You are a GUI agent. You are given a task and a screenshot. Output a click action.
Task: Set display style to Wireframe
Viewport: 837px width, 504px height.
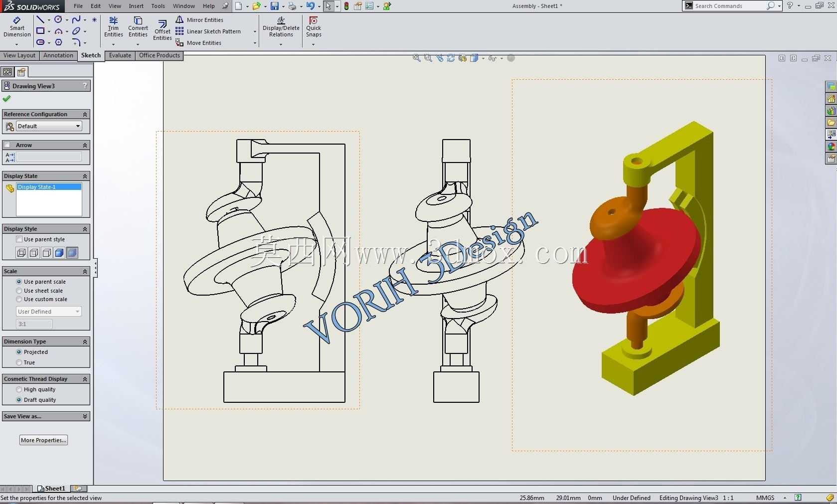[21, 253]
